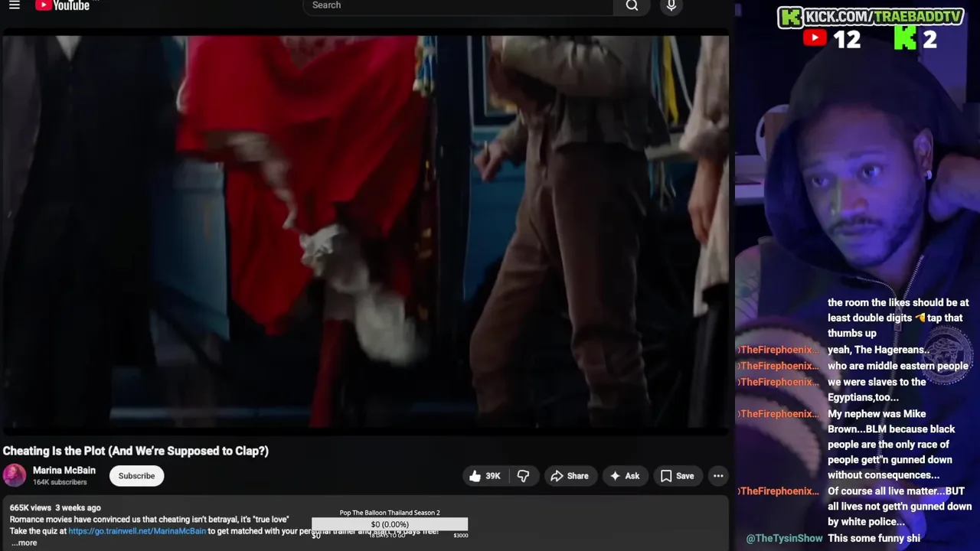The image size is (980, 551).
Task: Share the video
Action: coord(570,476)
